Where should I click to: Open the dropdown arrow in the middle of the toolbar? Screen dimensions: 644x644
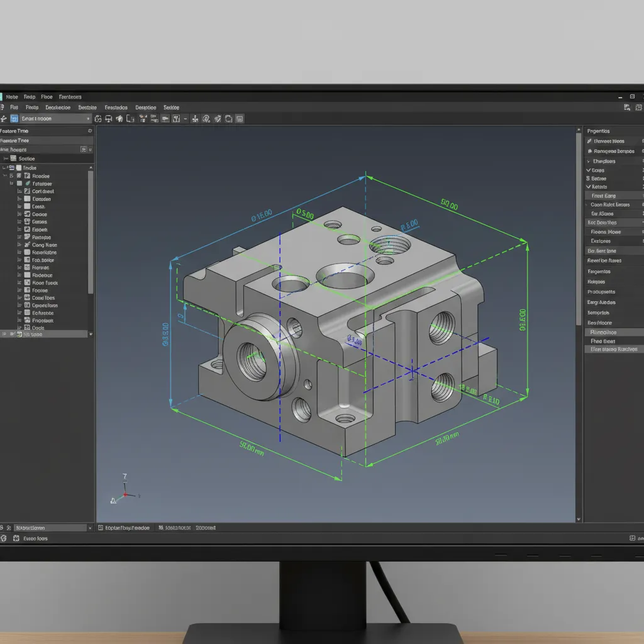click(x=185, y=119)
